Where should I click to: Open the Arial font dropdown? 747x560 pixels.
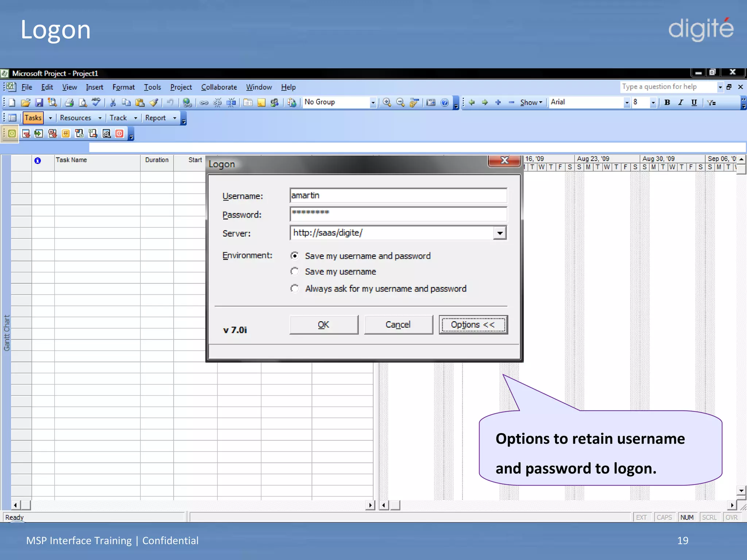[627, 102]
